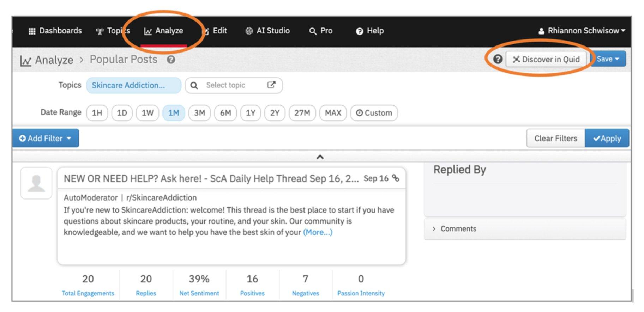Screen dimensions: 644x312
Task: Click the Negatives metric label
Action: point(306,293)
